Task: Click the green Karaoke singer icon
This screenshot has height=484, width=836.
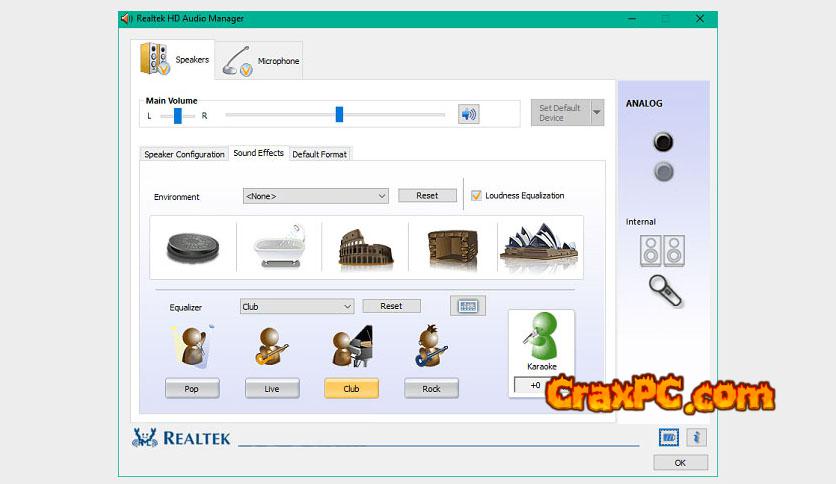Action: (x=541, y=336)
